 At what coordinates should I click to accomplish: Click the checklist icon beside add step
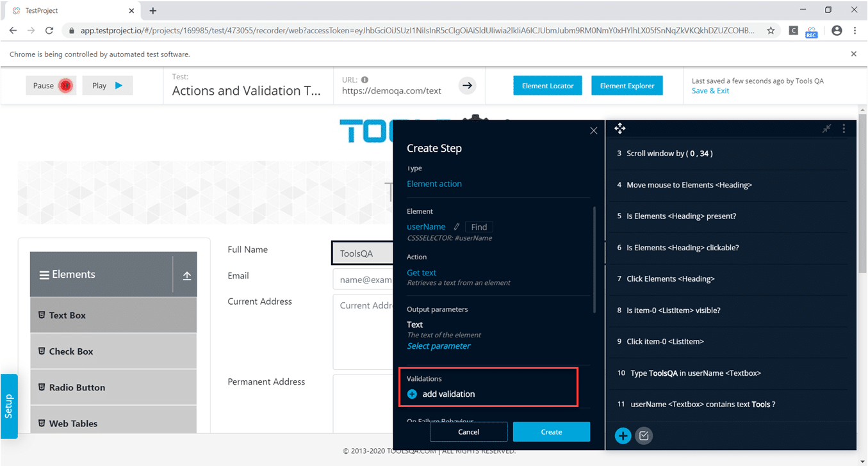644,436
